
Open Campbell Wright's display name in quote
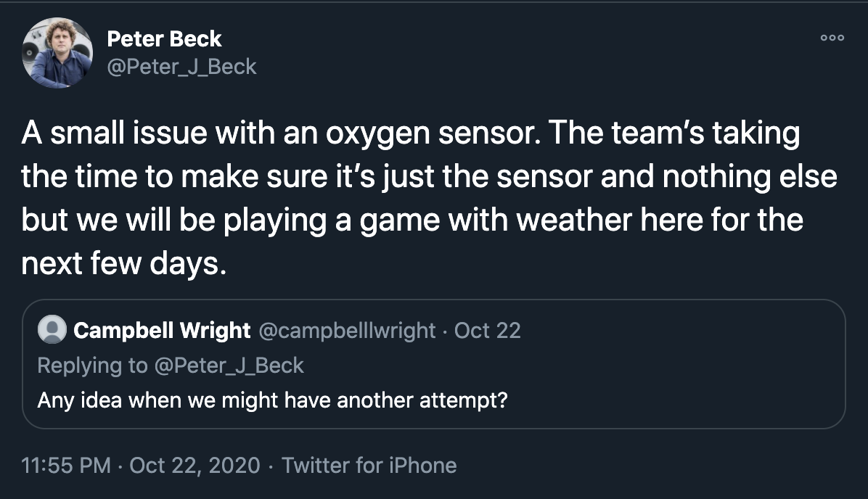(162, 330)
